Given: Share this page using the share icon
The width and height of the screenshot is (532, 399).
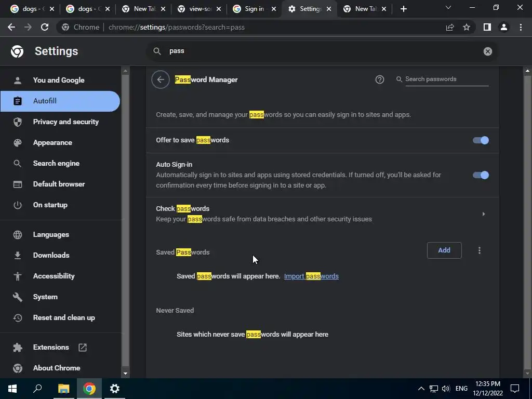Looking at the screenshot, I should (x=450, y=27).
